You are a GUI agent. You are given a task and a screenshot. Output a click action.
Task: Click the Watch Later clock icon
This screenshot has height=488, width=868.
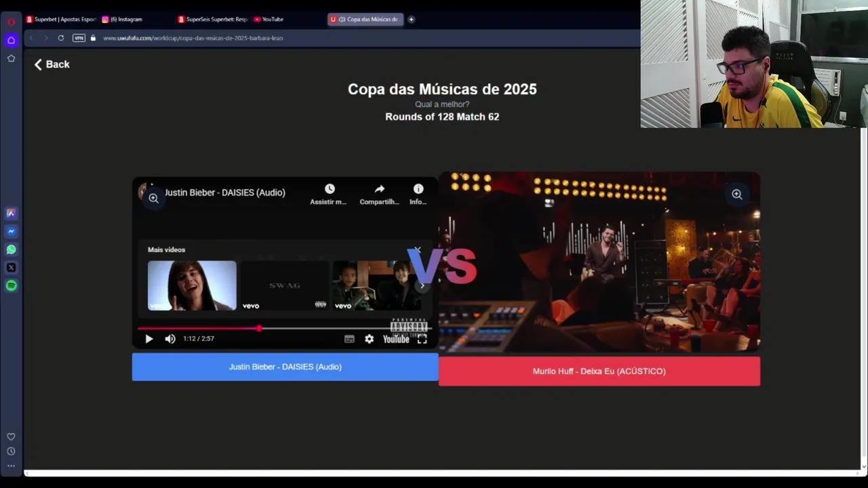coord(330,189)
